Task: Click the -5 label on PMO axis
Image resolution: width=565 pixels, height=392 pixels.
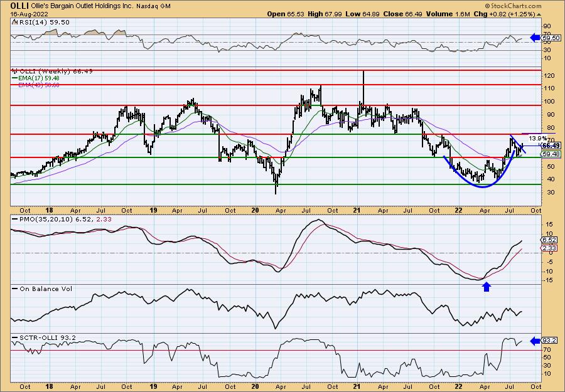Action: coord(549,262)
